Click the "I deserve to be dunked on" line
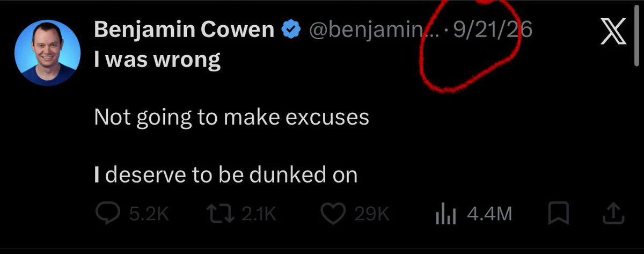The height and width of the screenshot is (254, 644). (225, 175)
